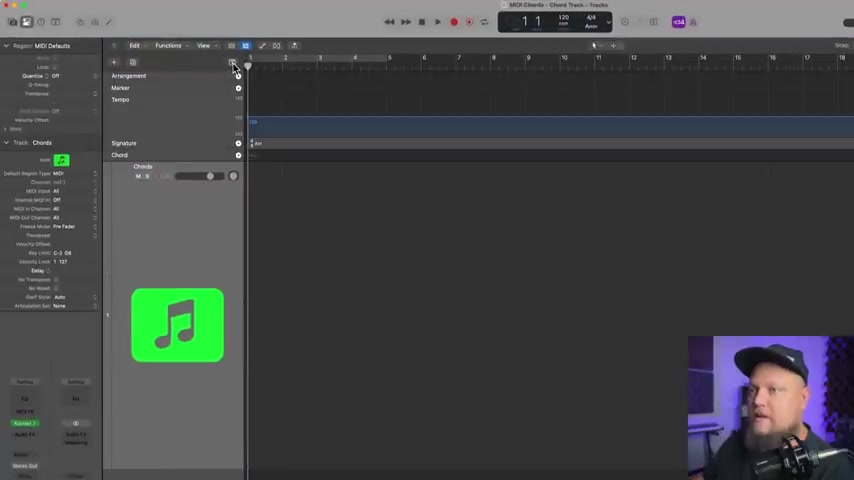
Task: Toggle the No Reset checkbox
Action: pyautogui.click(x=56, y=288)
